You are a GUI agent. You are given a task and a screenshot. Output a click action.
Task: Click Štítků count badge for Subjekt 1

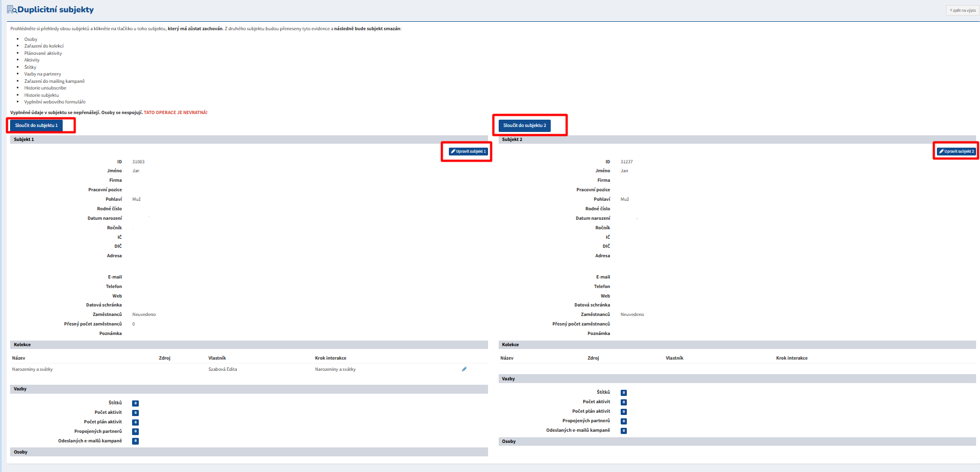pyautogui.click(x=135, y=403)
